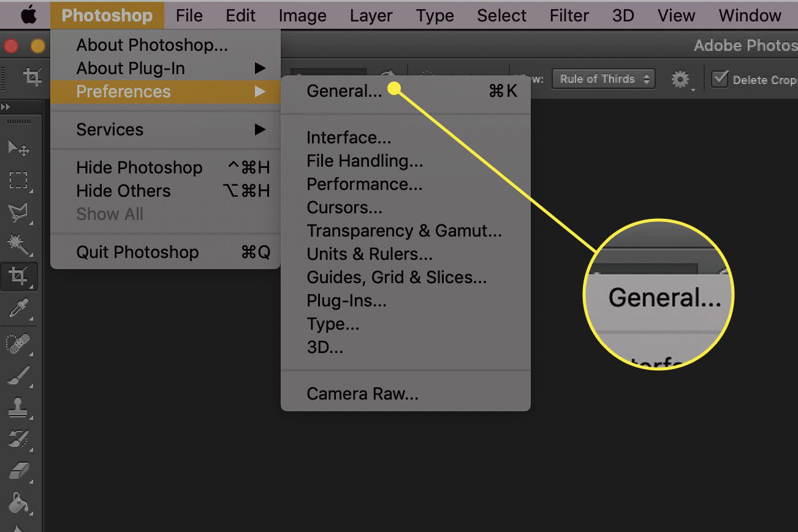Open Type... preferences in submenu
The image size is (798, 532).
click(405, 324)
